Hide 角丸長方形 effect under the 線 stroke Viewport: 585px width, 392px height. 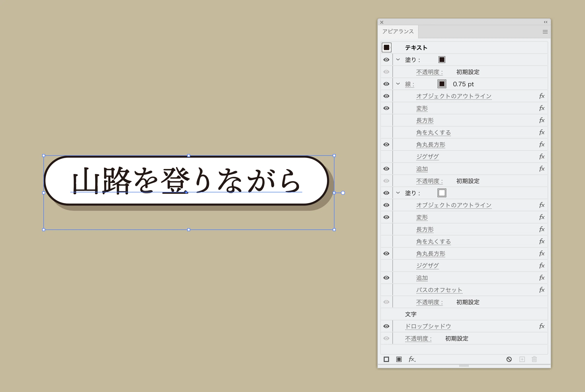click(386, 144)
